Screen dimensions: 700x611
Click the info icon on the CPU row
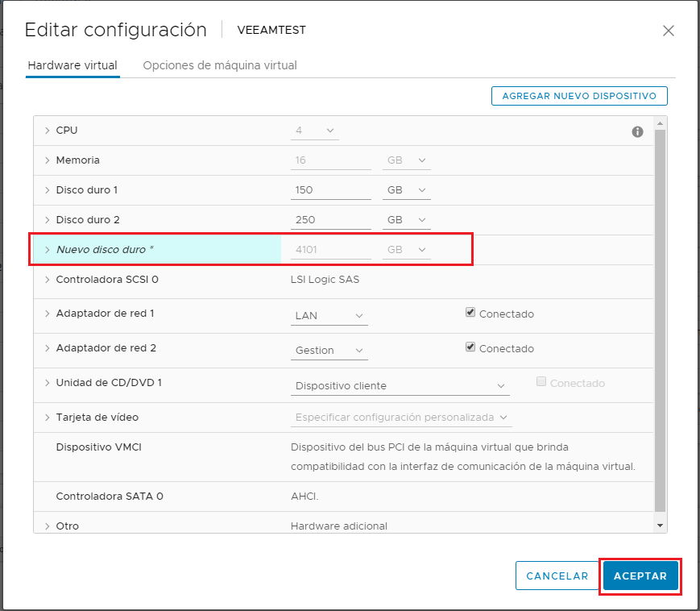click(x=637, y=131)
